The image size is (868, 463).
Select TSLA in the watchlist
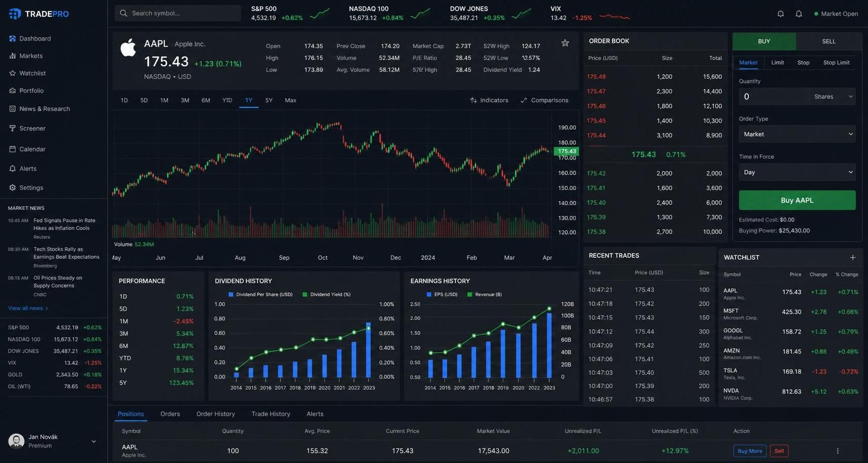pos(791,374)
